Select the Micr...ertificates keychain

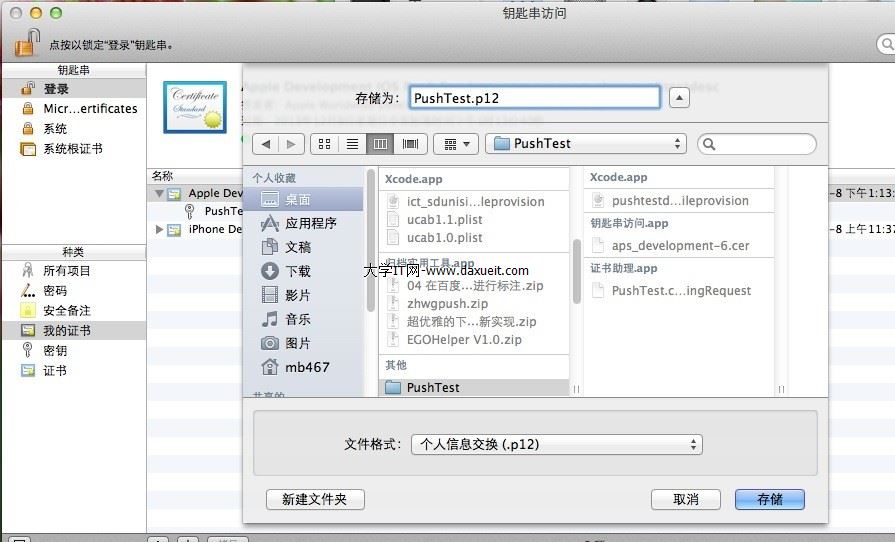coord(74,108)
